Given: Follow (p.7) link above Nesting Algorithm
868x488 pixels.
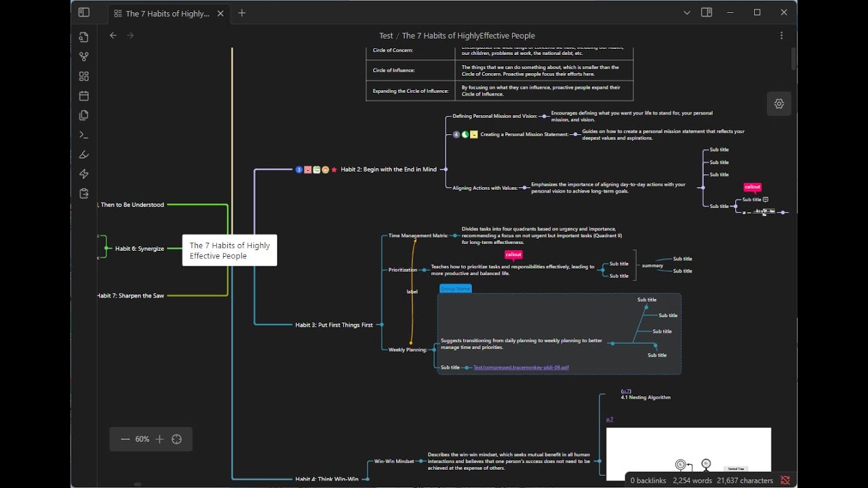Looking at the screenshot, I should click(626, 391).
